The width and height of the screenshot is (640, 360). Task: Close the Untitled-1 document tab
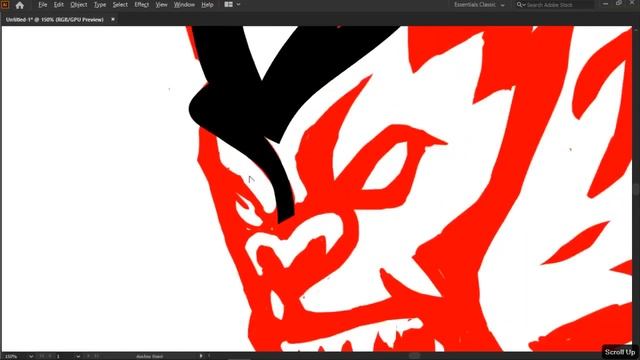113,19
